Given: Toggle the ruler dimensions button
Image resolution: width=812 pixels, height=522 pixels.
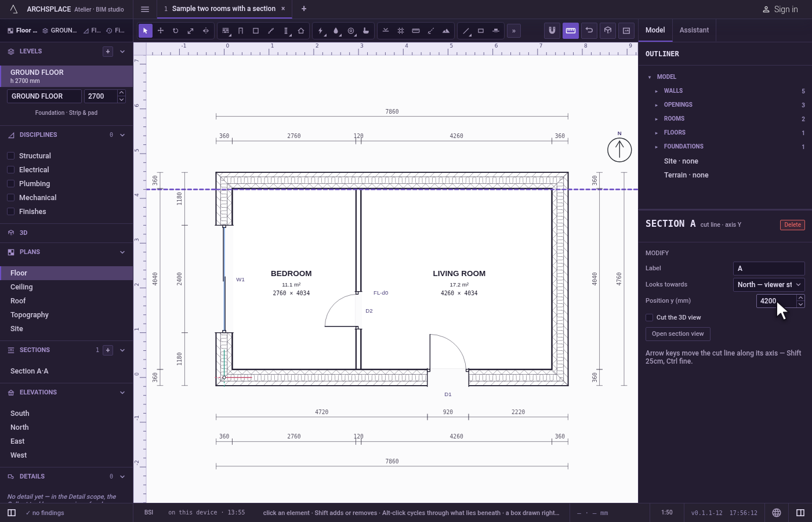Looking at the screenshot, I should (x=571, y=31).
